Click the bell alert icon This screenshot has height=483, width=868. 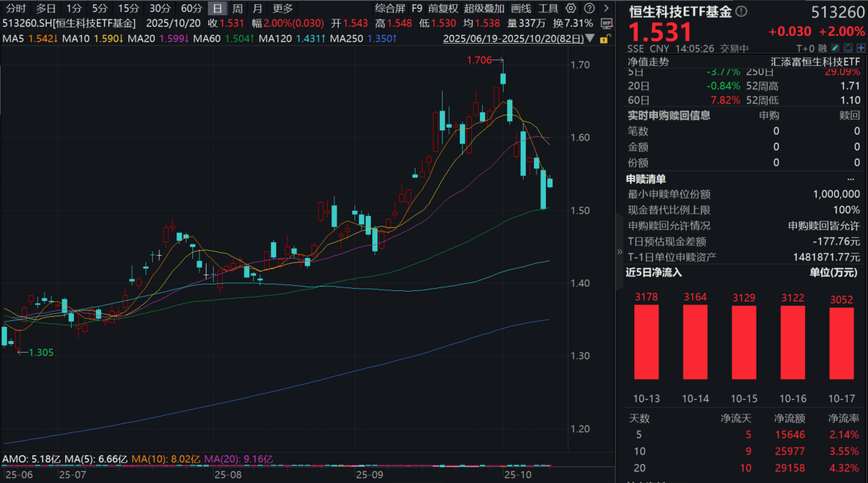849,48
